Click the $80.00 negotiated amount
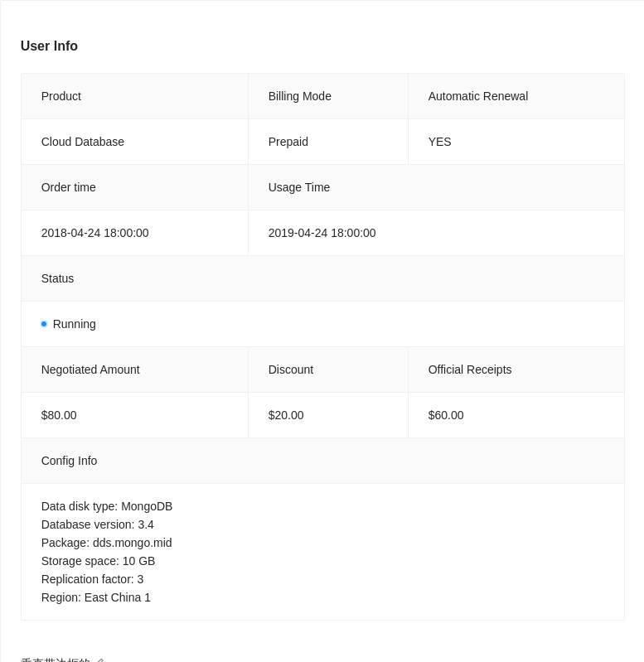The height and width of the screenshot is (662, 644). pos(59,415)
